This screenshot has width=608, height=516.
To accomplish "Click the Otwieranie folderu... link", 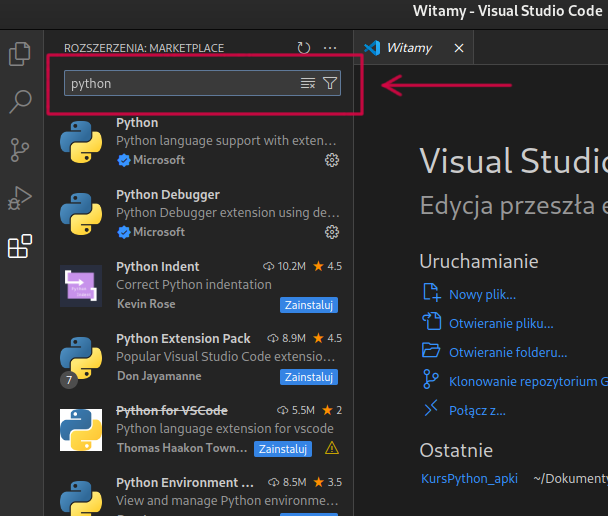I will click(x=508, y=352).
